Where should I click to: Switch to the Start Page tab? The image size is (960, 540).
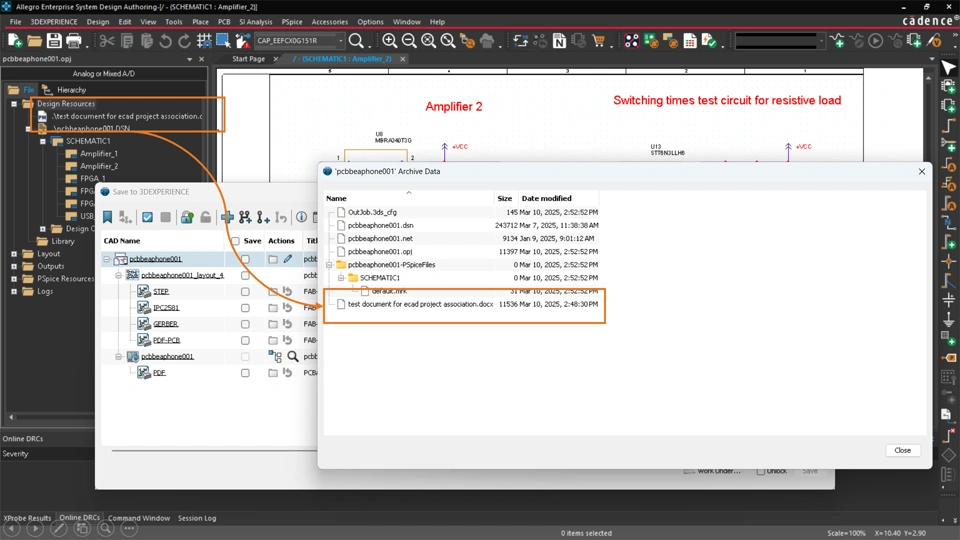(x=249, y=59)
